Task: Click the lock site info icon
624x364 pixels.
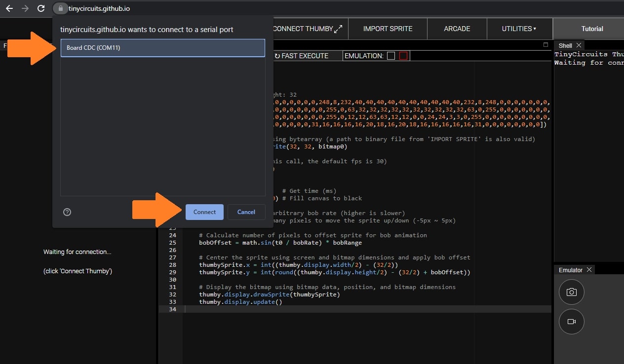Action: (x=60, y=8)
